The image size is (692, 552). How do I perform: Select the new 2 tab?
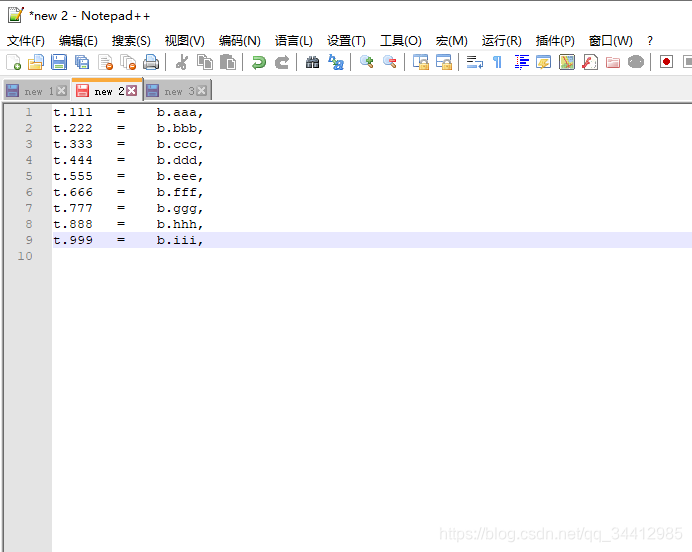[107, 90]
